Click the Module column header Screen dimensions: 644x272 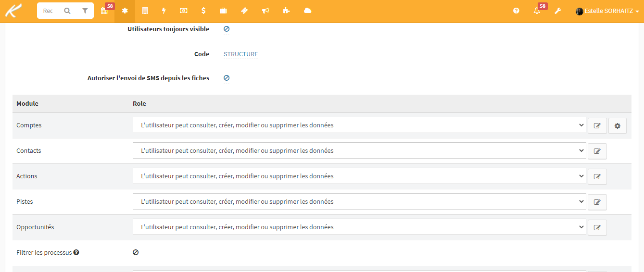[27, 103]
